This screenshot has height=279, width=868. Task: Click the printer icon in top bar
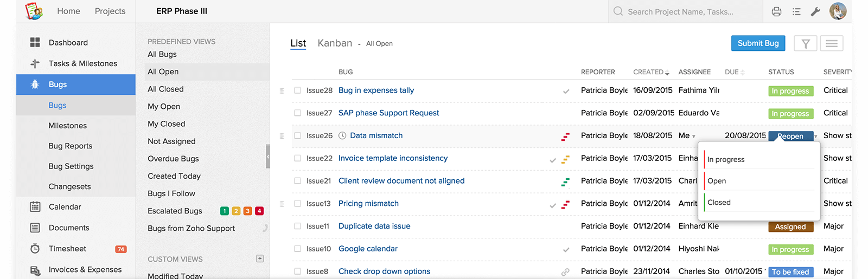point(776,11)
